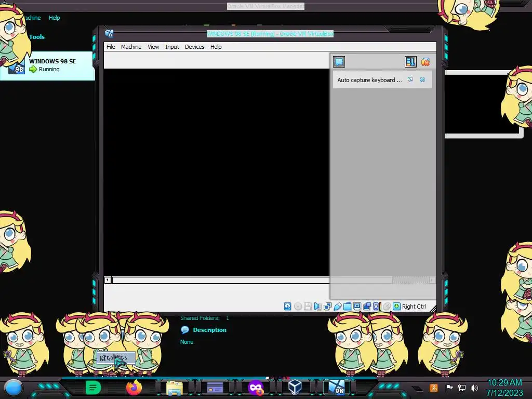Open the clock showing 10:29 AM
532x399 pixels.
click(504, 388)
